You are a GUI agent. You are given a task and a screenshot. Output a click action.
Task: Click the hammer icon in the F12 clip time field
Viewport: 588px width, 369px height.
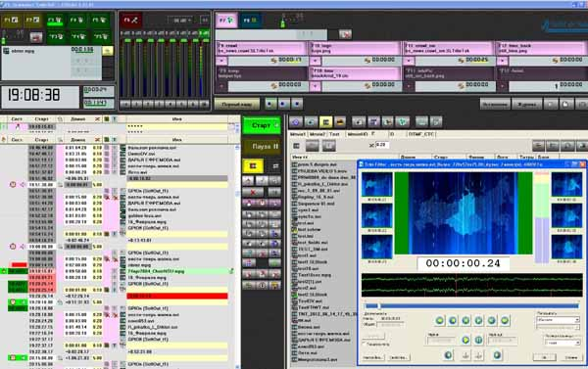[556, 61]
